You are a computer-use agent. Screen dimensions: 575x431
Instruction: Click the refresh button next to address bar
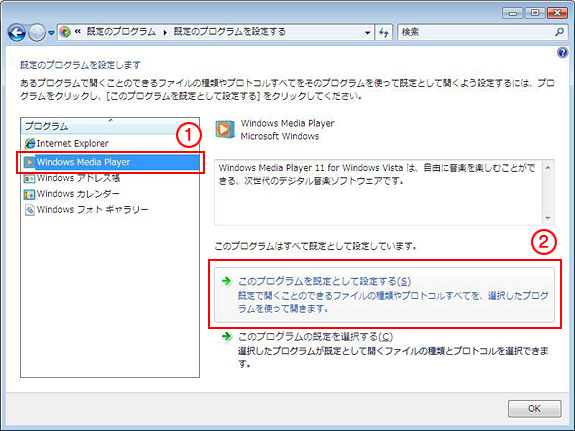(384, 32)
